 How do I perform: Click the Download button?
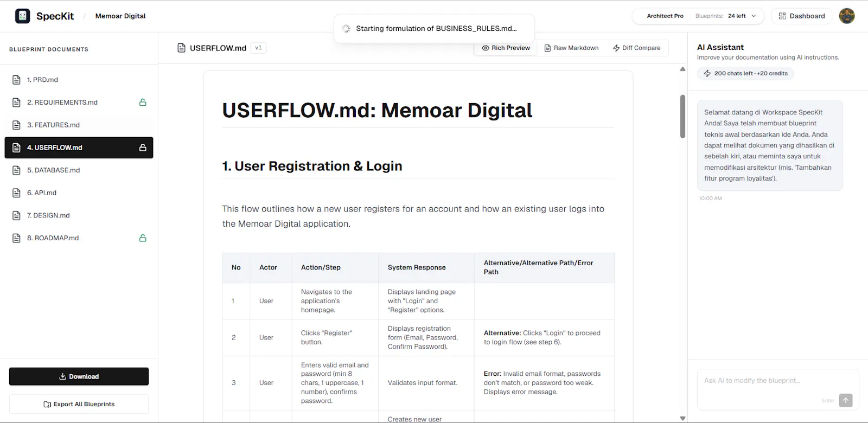point(79,376)
